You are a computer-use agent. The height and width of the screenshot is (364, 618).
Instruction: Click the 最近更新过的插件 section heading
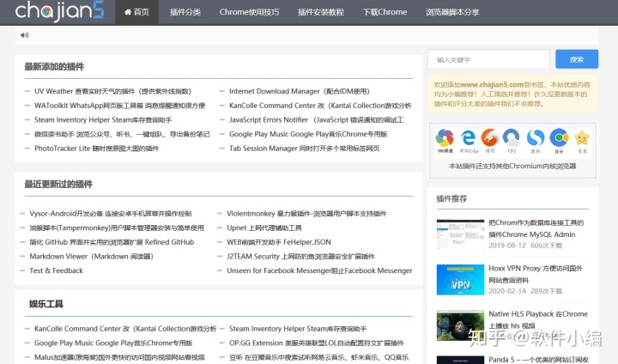coord(58,185)
